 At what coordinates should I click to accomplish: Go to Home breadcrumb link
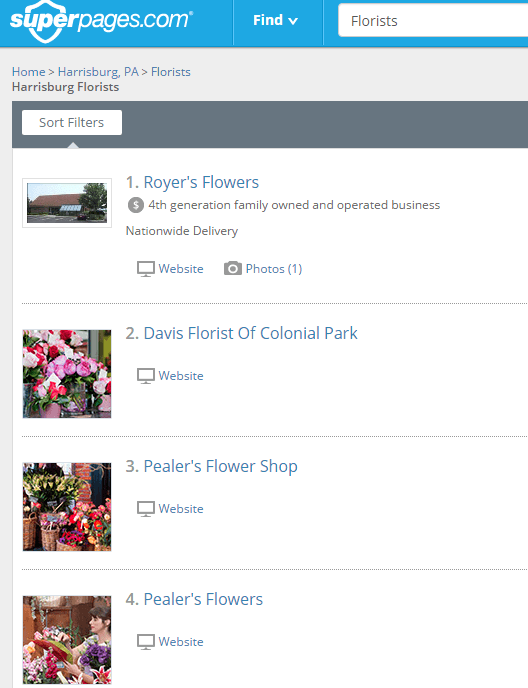click(x=29, y=72)
